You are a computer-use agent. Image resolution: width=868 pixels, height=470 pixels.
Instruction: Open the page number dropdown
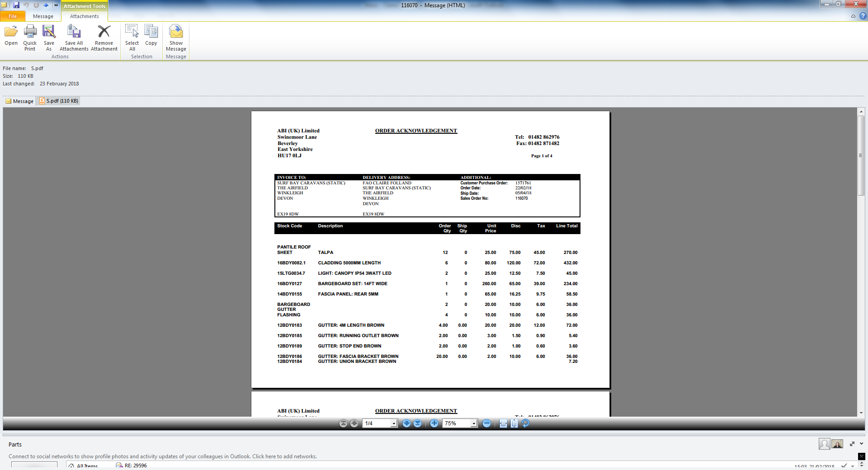(x=394, y=423)
